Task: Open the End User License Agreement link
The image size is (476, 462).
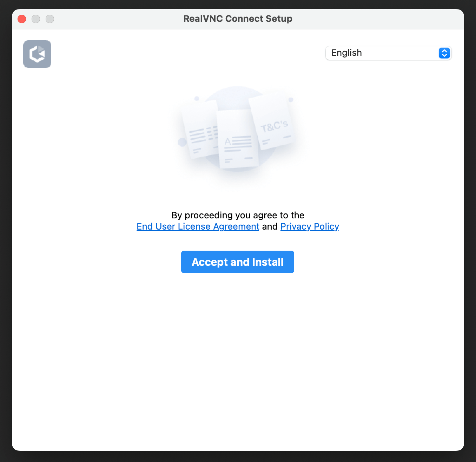Action: [198, 226]
